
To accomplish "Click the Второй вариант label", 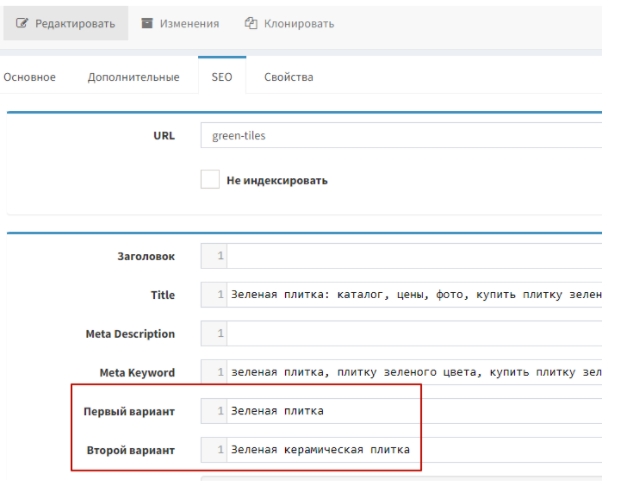I will (x=133, y=450).
